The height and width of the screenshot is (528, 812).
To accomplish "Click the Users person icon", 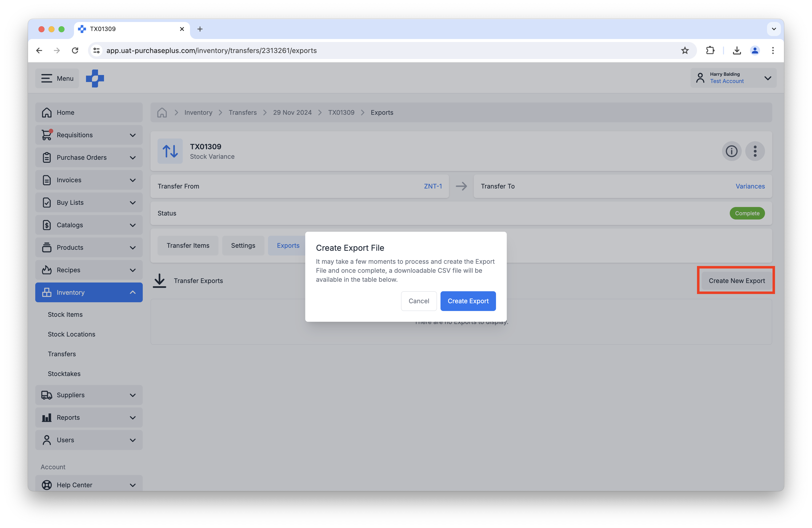I will [47, 440].
